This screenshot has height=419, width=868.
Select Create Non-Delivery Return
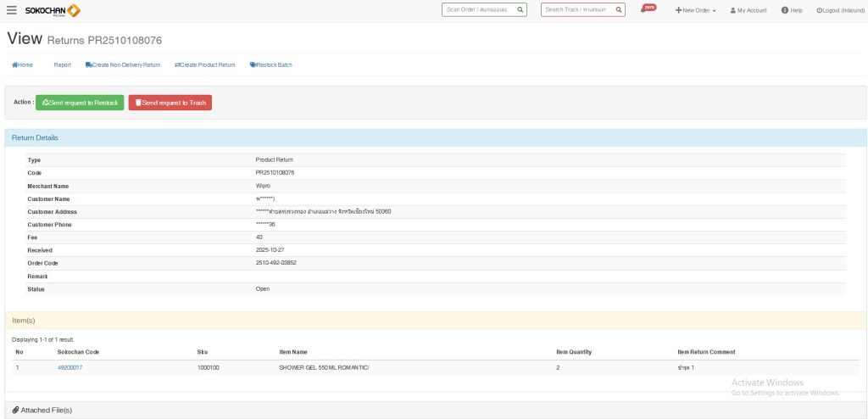123,64
